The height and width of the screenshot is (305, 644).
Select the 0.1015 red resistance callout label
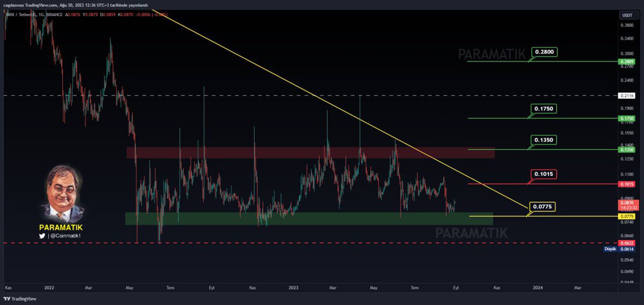545,174
